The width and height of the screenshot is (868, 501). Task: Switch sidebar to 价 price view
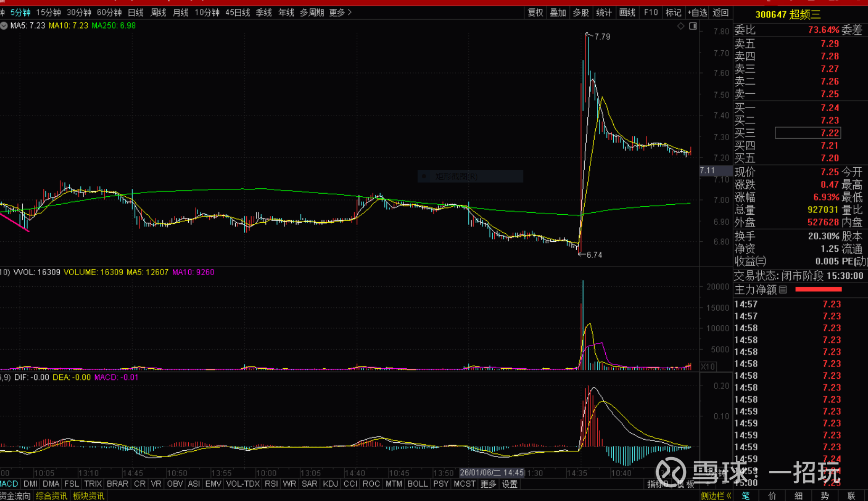point(772,496)
